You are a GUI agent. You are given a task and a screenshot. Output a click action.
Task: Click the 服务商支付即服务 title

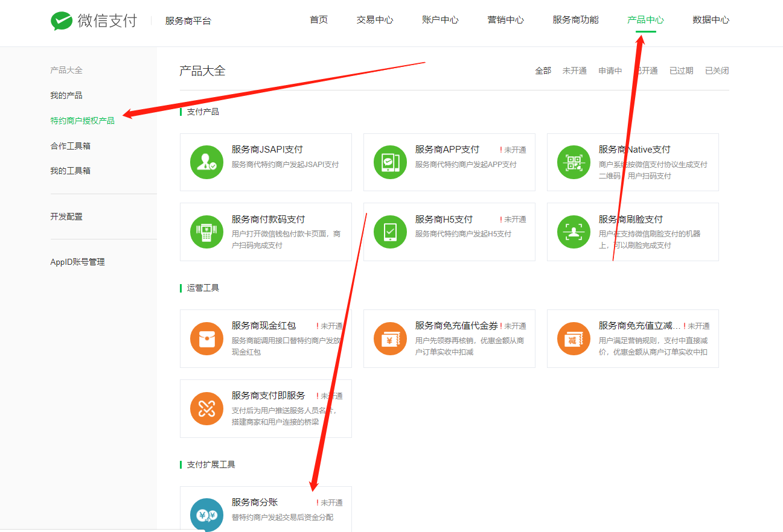268,396
